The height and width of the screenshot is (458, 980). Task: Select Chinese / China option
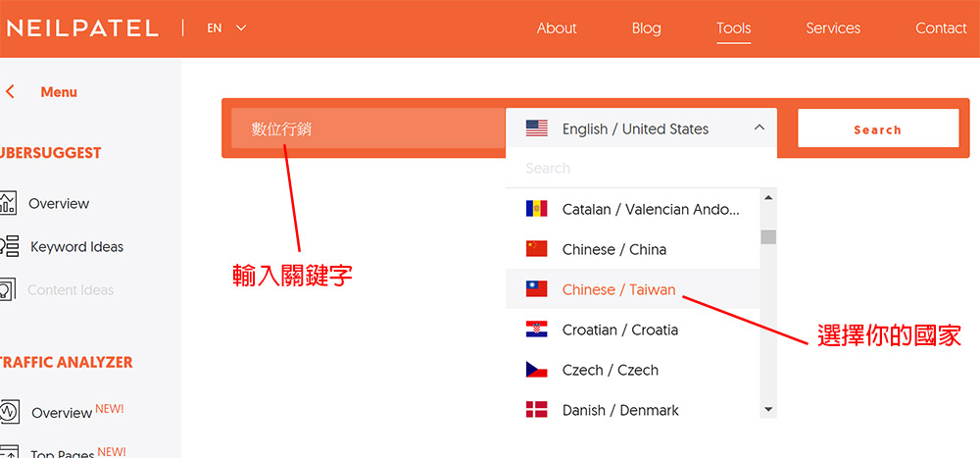[x=632, y=249]
